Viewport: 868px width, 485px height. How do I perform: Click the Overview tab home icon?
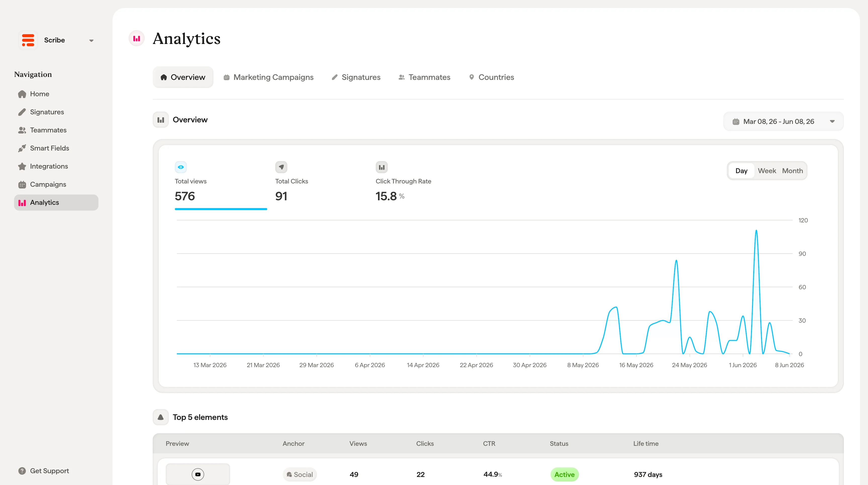pos(164,77)
